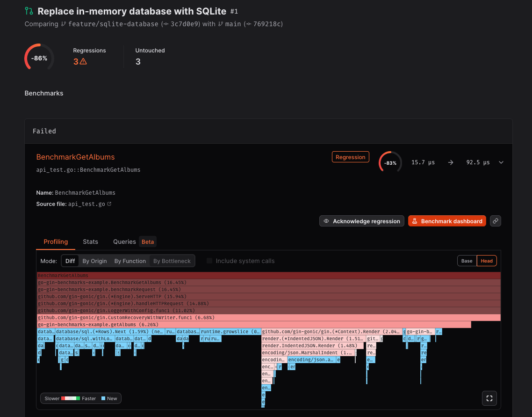Open the Benchmark dashboard

447,221
